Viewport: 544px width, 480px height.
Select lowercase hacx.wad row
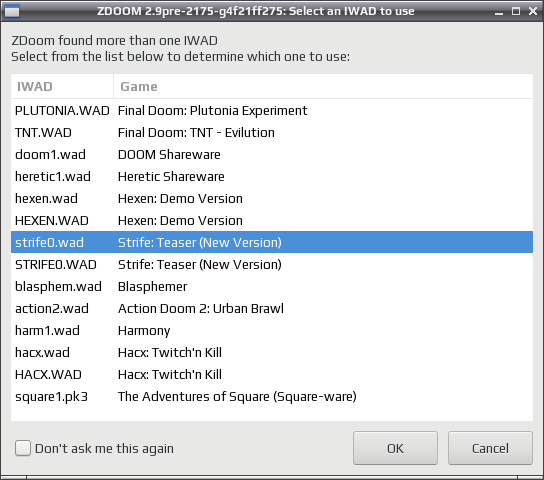click(x=272, y=353)
